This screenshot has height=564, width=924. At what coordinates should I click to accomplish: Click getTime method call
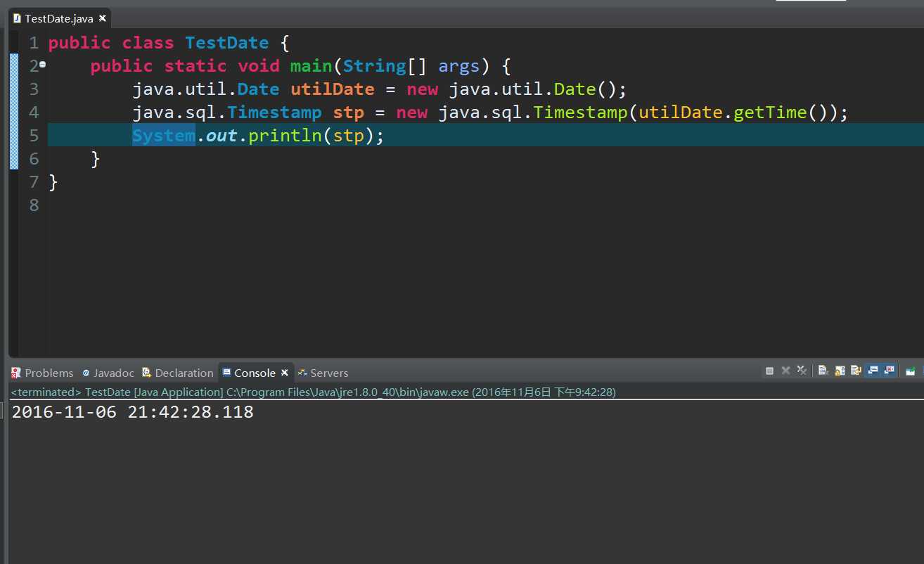click(770, 113)
